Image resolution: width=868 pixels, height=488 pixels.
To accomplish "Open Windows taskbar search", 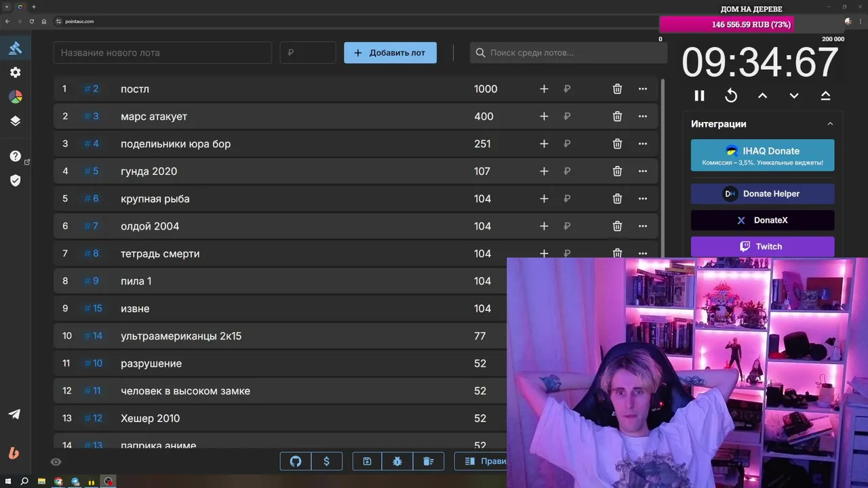I will coord(24,481).
